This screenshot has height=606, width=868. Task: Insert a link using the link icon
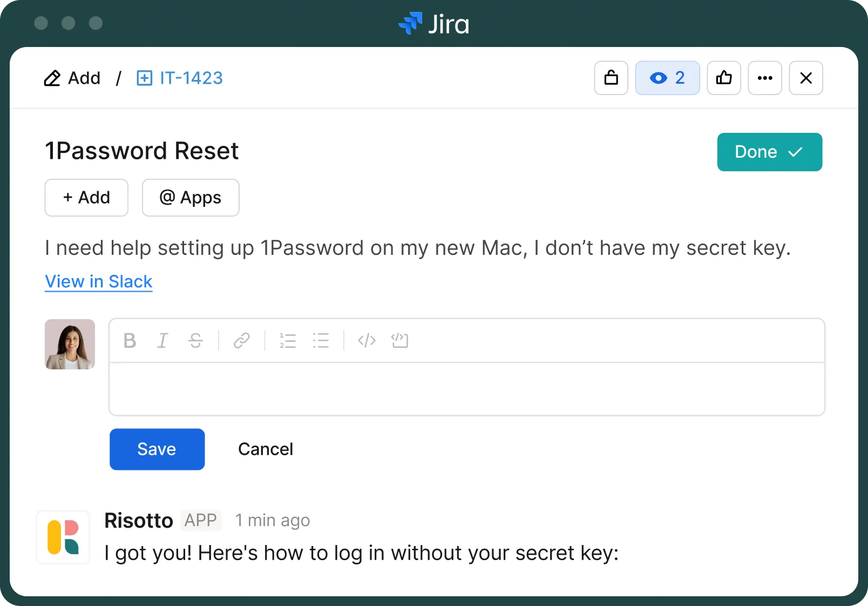pyautogui.click(x=241, y=341)
